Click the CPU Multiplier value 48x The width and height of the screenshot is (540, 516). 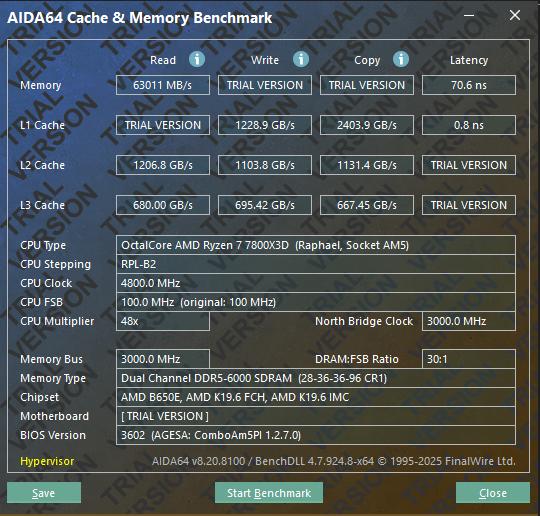point(163,321)
